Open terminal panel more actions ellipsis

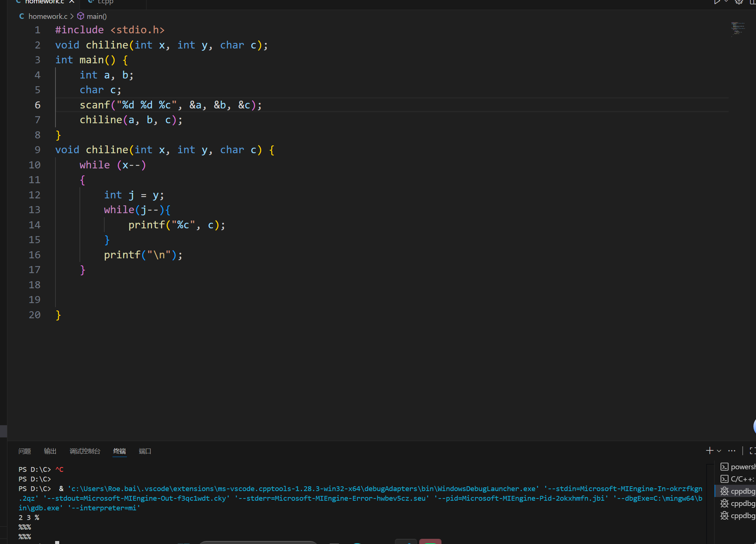pos(732,451)
